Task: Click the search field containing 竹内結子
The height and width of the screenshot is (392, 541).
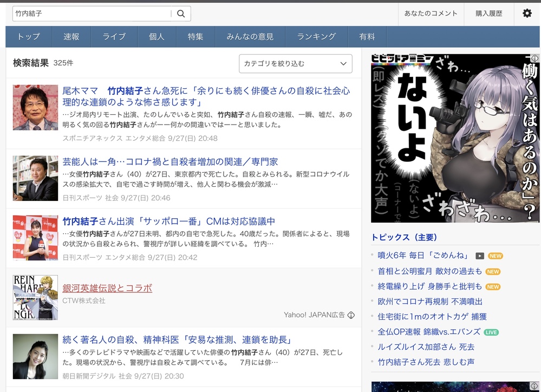Action: [91, 14]
